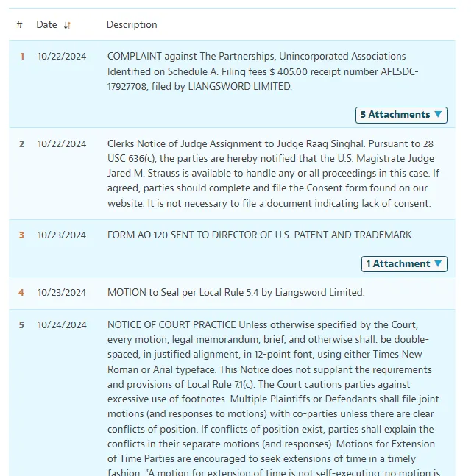Click the arrow on 1 Attachment button
474x476 pixels.
click(438, 263)
